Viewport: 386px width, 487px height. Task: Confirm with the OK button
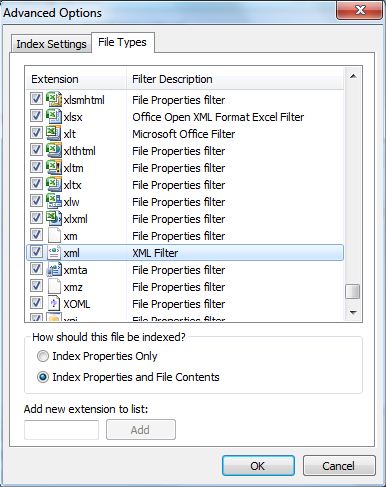(x=258, y=466)
